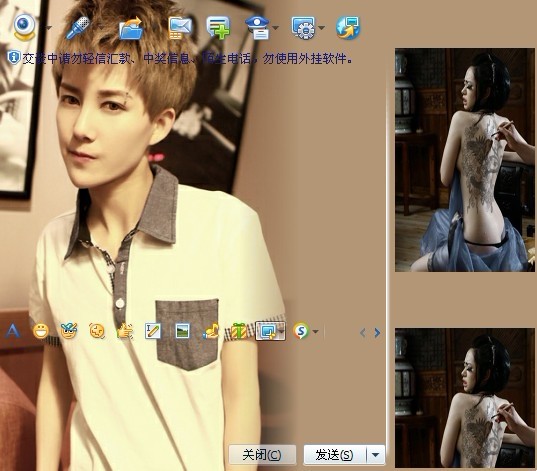The width and height of the screenshot is (537, 471).
Task: Click the Sogou S search icon
Action: tap(301, 331)
